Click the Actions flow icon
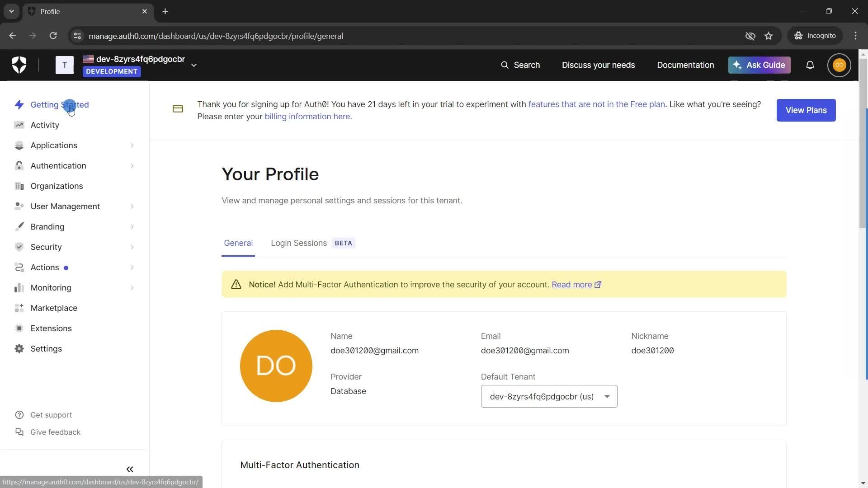 (x=19, y=267)
